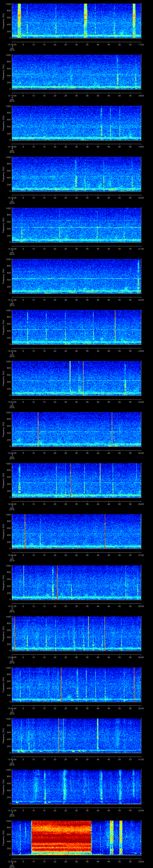Select the spectrogram panel starting at 13:27:00

(76, 583)
